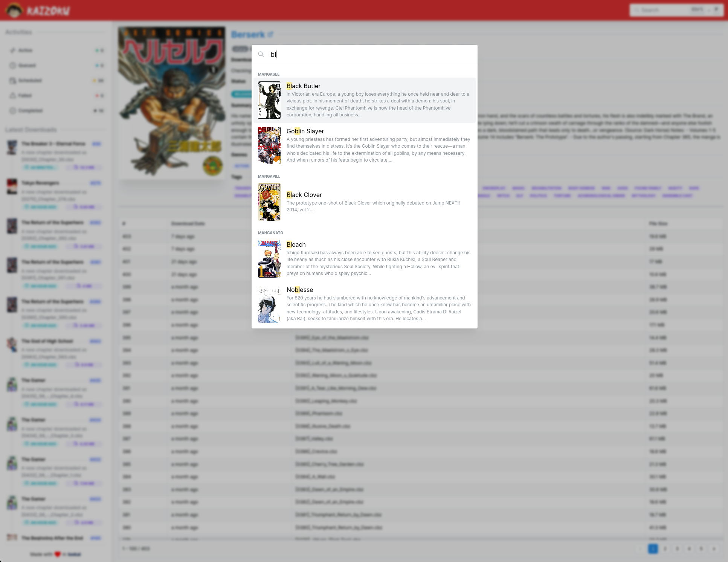This screenshot has width=728, height=562.
Task: Click the Black Butler cover thumbnail
Action: [269, 100]
